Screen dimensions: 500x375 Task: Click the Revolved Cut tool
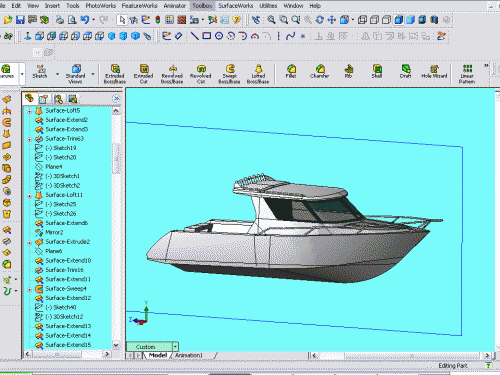tap(201, 74)
